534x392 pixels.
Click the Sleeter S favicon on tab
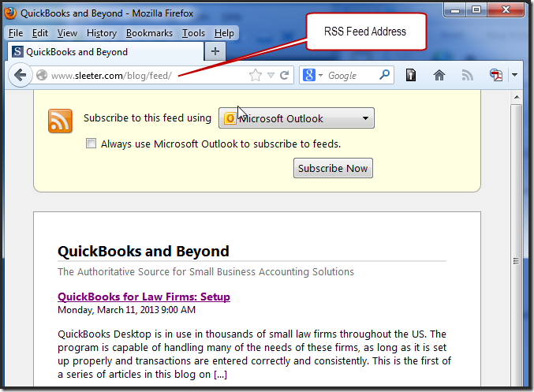(17, 52)
